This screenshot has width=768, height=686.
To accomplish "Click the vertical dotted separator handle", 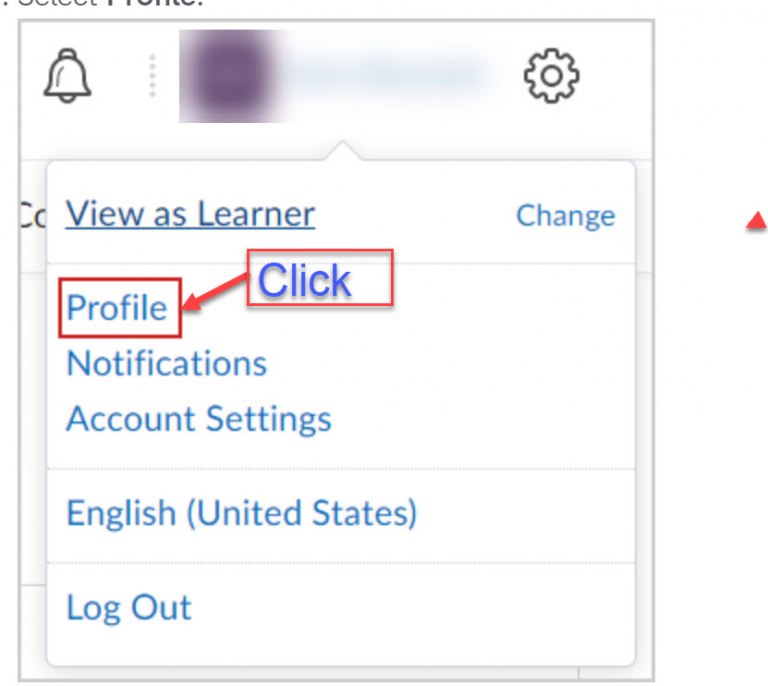I will (x=152, y=76).
